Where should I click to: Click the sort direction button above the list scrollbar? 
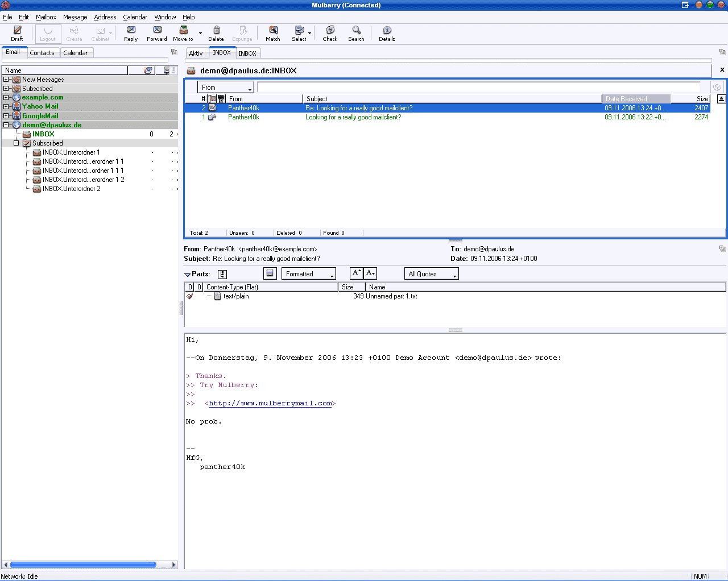[721, 98]
